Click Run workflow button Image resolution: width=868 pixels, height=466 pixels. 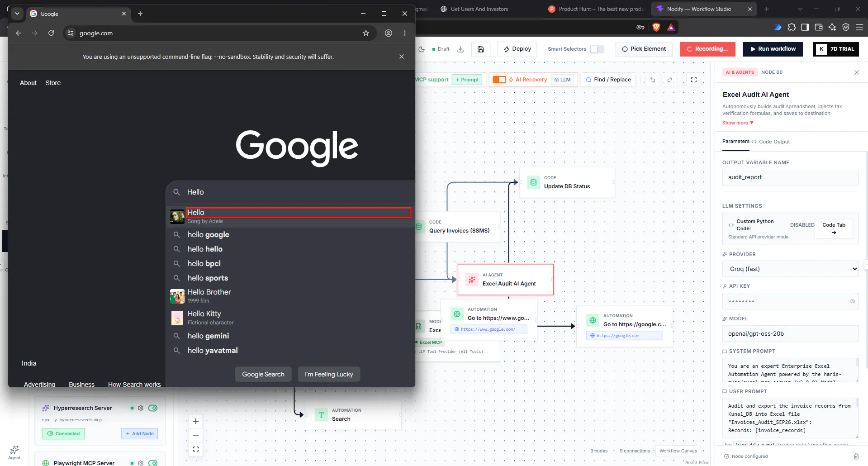point(773,49)
